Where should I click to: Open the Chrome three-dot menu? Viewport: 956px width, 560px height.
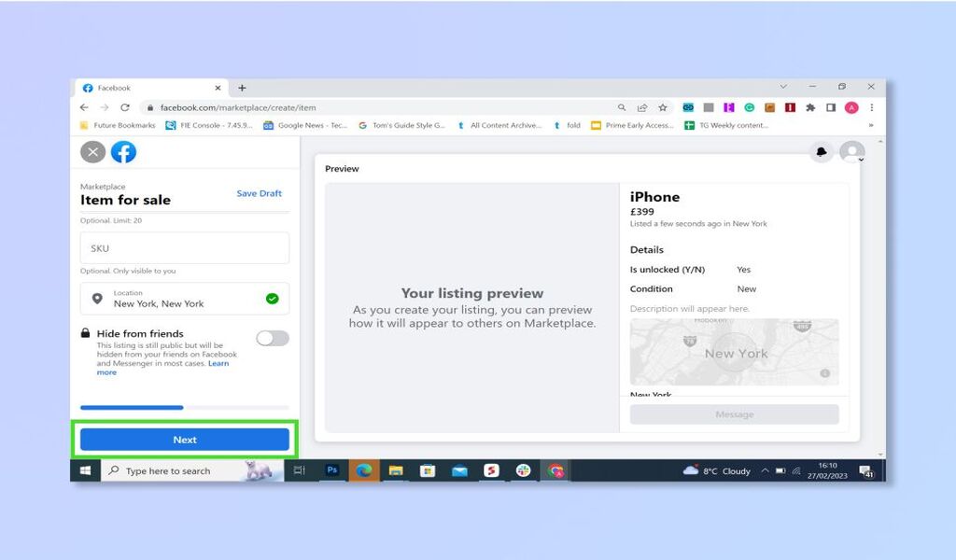(x=872, y=107)
